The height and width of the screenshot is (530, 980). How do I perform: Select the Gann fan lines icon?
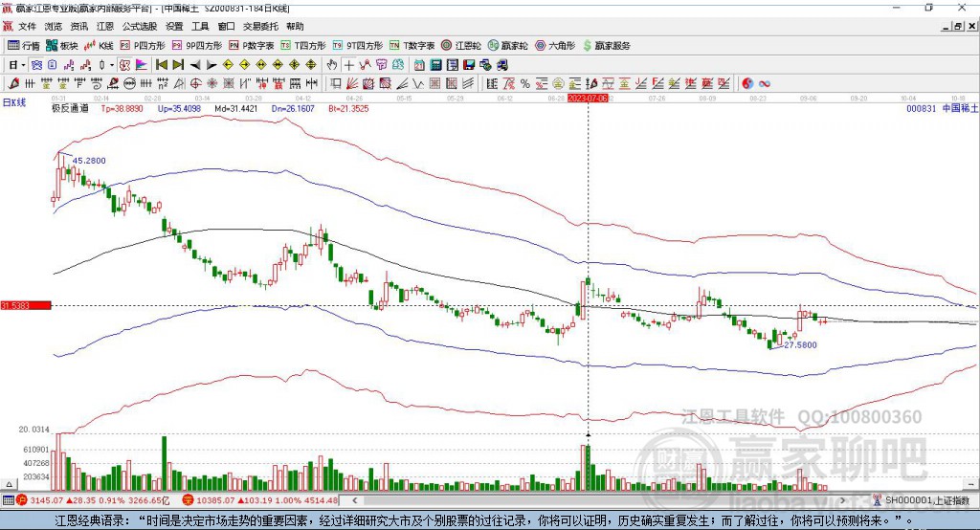(352, 83)
